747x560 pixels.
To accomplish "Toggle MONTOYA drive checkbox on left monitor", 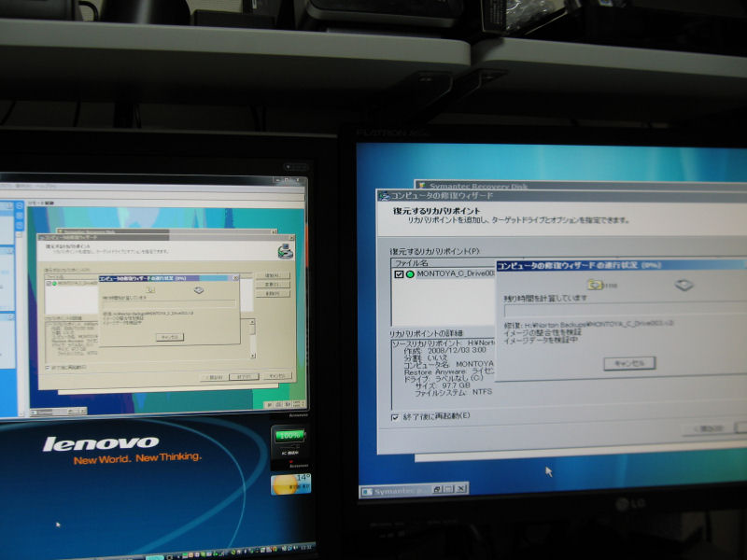I will point(49,284).
